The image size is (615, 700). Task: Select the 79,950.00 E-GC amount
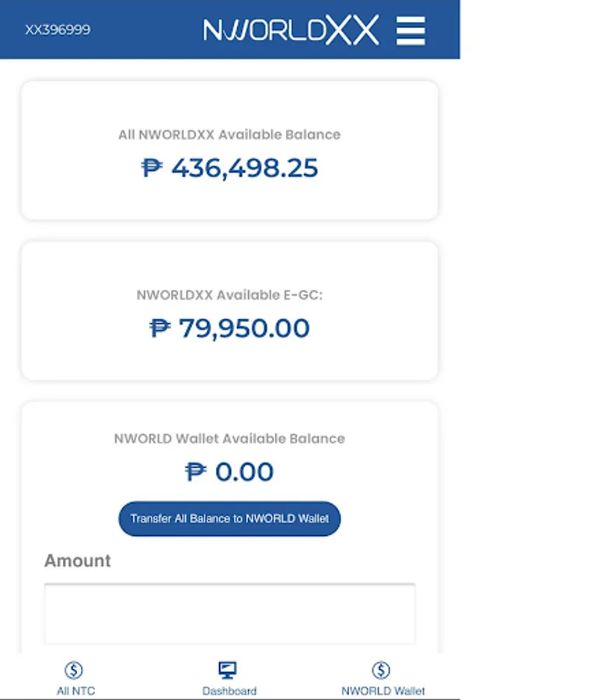pyautogui.click(x=244, y=328)
